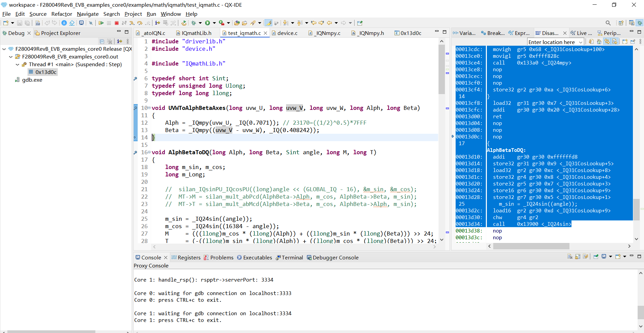
Task: Close the test_iqmath.c editor tab
Action: pyautogui.click(x=265, y=33)
